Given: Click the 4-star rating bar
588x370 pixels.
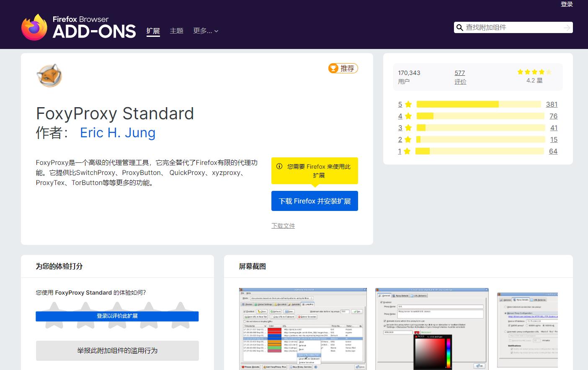Looking at the screenshot, I should 481,116.
